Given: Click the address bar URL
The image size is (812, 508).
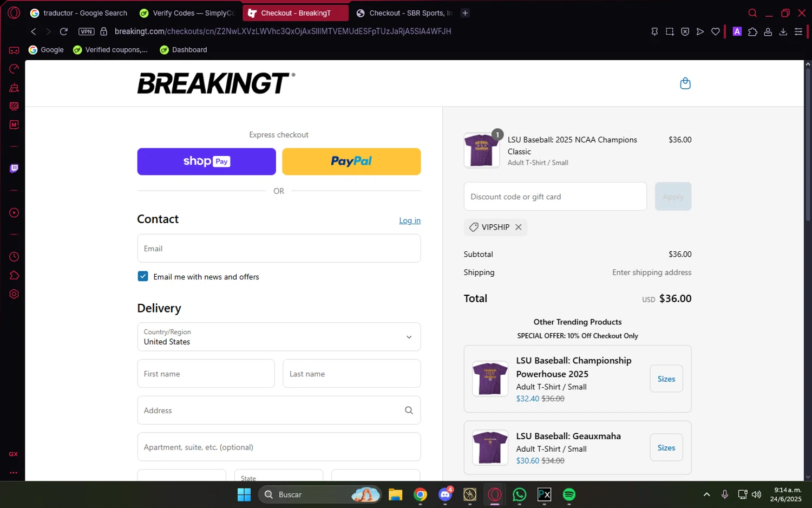Looking at the screenshot, I should (x=283, y=31).
